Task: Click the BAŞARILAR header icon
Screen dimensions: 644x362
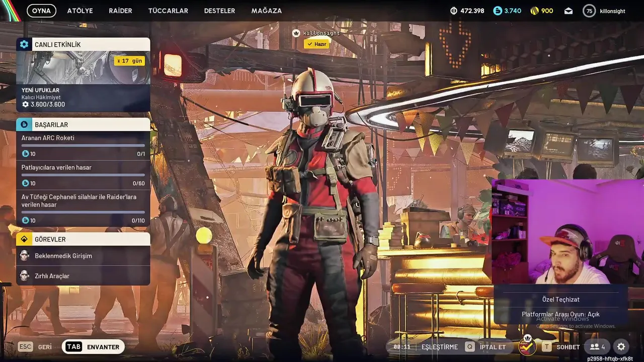Action: coord(24,124)
